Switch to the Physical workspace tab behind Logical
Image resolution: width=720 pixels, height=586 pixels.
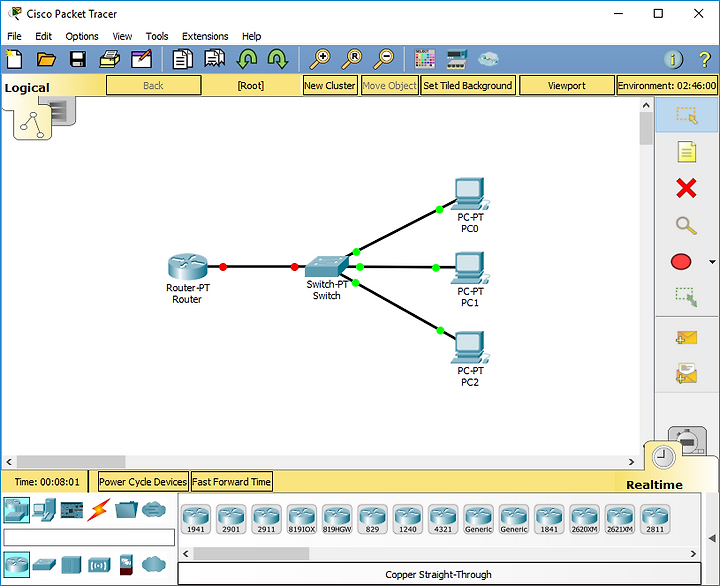[62, 110]
